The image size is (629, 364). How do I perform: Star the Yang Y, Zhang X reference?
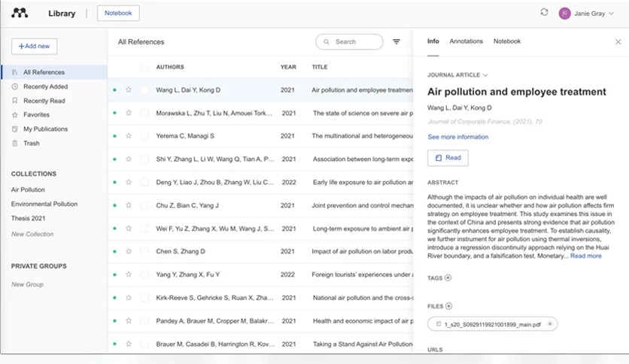pos(129,275)
